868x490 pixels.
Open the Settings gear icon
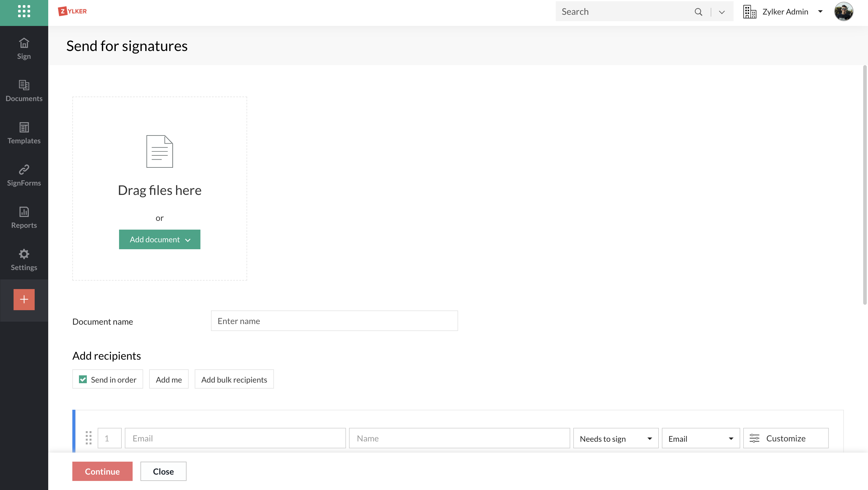pos(24,254)
